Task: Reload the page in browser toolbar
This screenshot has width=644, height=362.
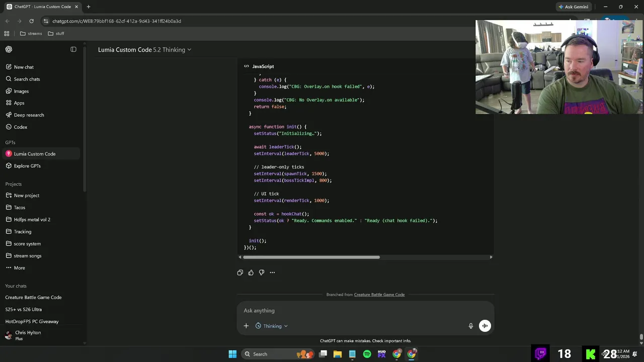Action: (x=31, y=21)
